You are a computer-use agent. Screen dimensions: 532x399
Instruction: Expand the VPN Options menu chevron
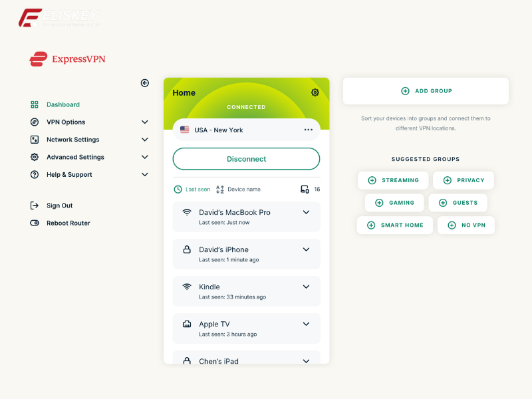point(145,122)
